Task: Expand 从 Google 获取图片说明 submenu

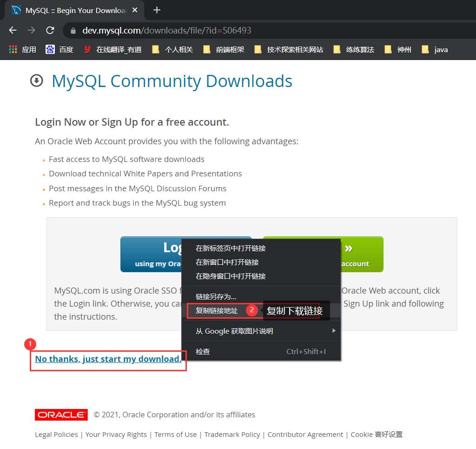Action: pyautogui.click(x=261, y=331)
